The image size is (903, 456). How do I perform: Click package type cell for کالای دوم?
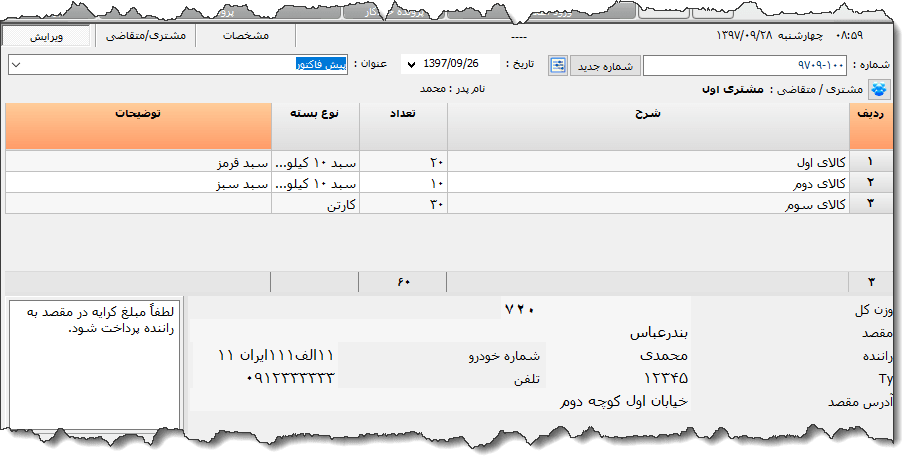coord(315,183)
